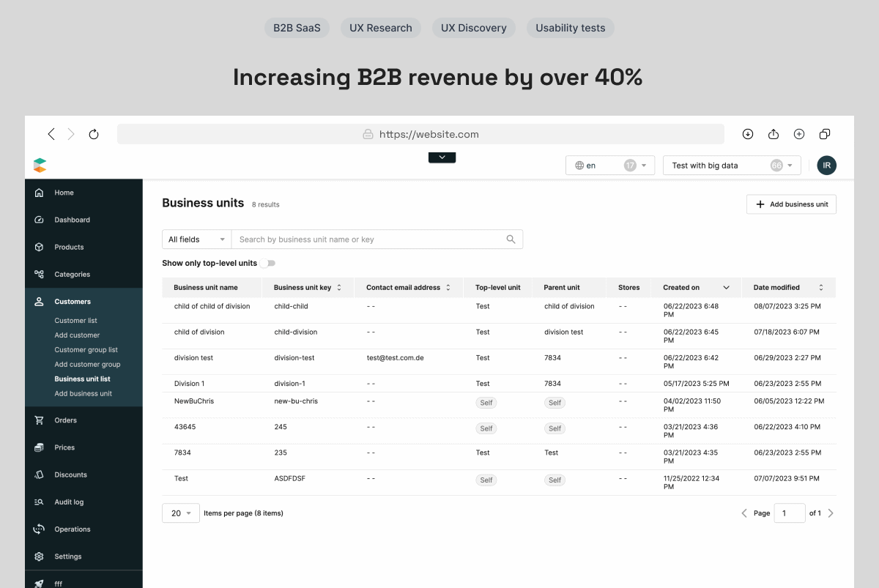Click the UX Discovery tag
This screenshot has height=588, width=879.
click(474, 28)
